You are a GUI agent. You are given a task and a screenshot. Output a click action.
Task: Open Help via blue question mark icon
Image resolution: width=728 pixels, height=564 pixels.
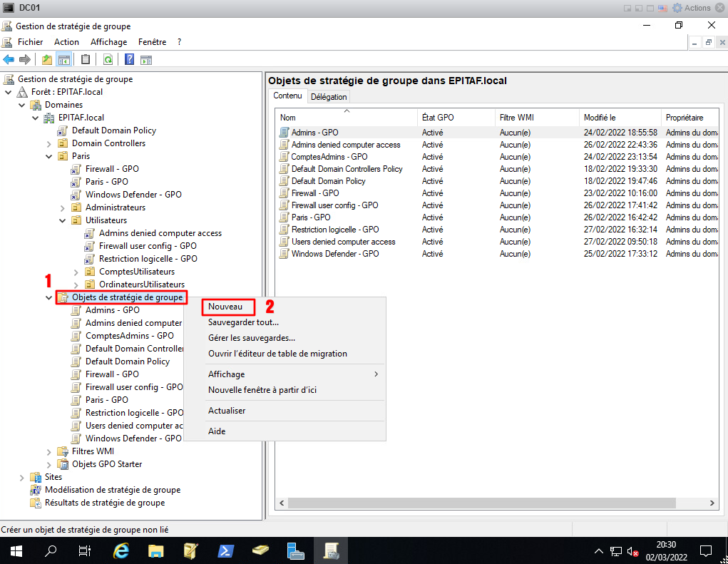(x=130, y=59)
